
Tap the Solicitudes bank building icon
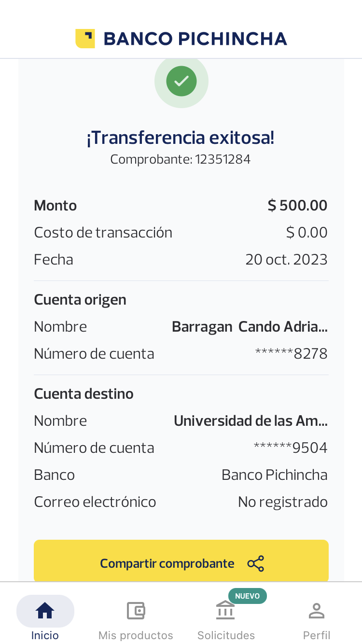225,610
